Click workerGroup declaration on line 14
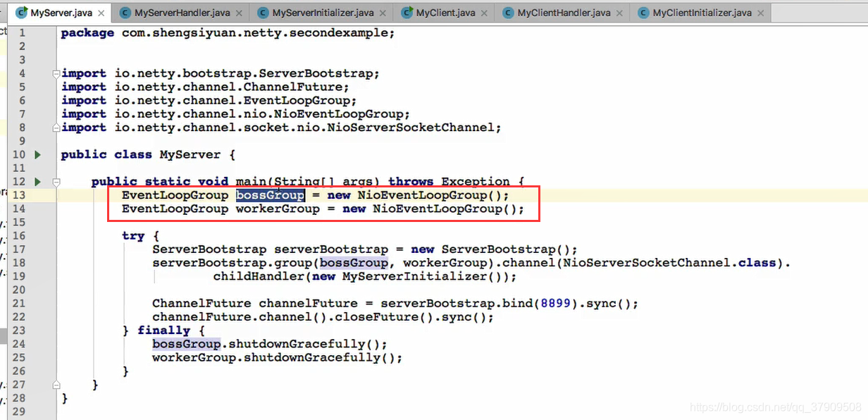This screenshot has width=868, height=420. tap(278, 209)
